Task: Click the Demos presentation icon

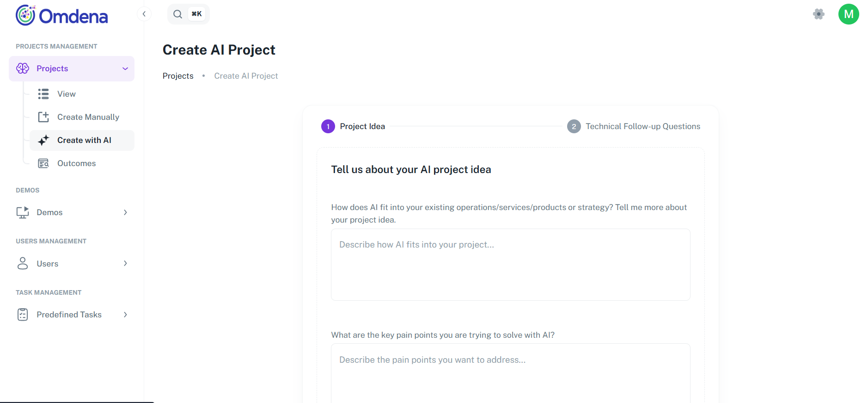Action: 22,212
